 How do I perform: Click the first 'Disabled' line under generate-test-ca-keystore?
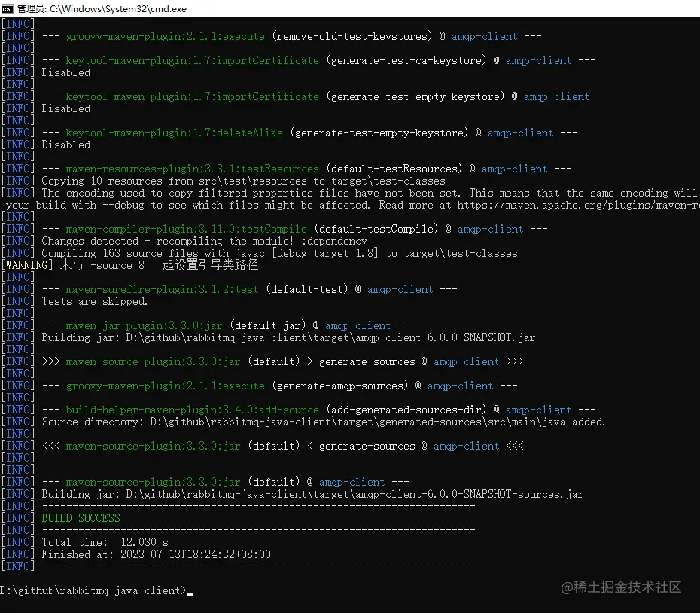click(x=66, y=72)
